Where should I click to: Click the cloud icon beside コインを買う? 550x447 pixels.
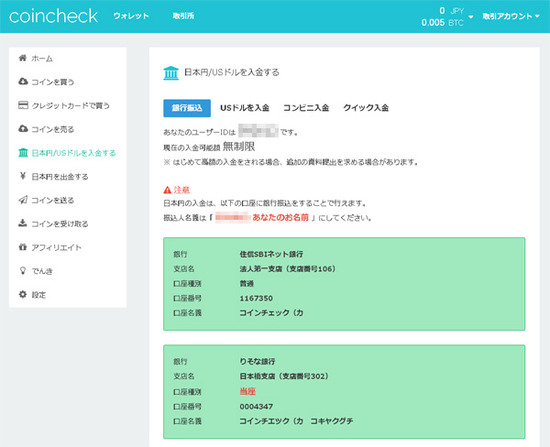click(x=23, y=81)
